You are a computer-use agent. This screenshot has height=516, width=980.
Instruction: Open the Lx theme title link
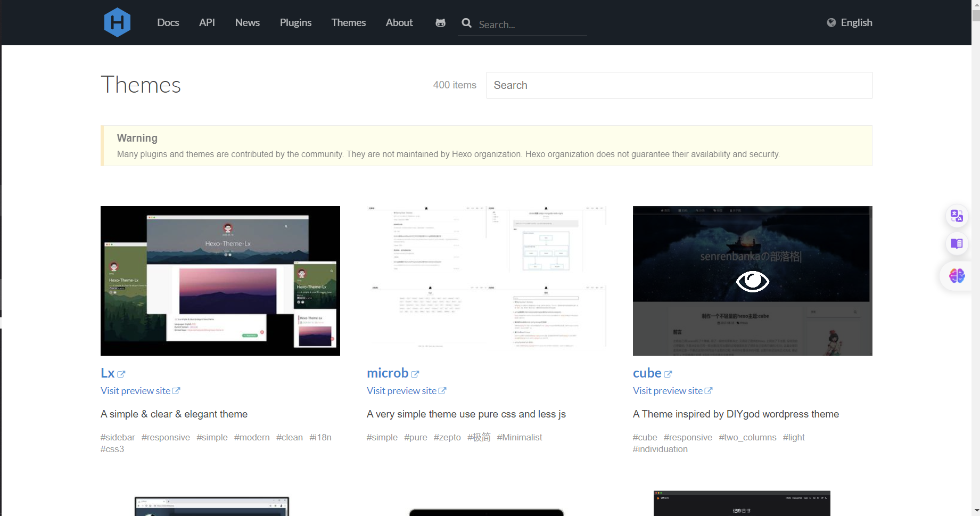108,373
